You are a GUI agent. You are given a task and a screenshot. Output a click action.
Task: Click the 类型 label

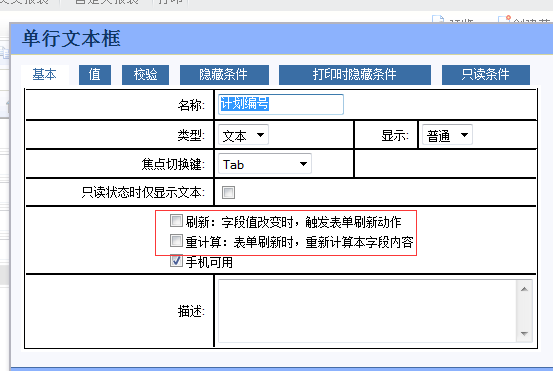191,135
